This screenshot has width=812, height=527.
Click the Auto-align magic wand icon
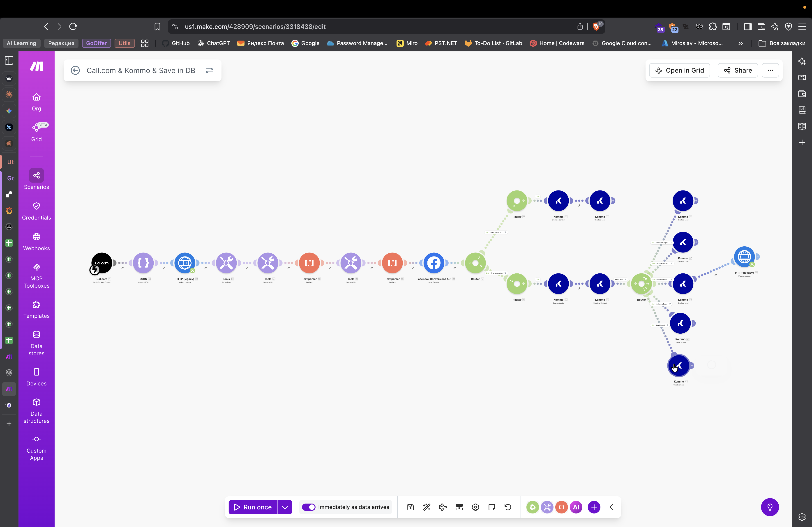coord(427,507)
